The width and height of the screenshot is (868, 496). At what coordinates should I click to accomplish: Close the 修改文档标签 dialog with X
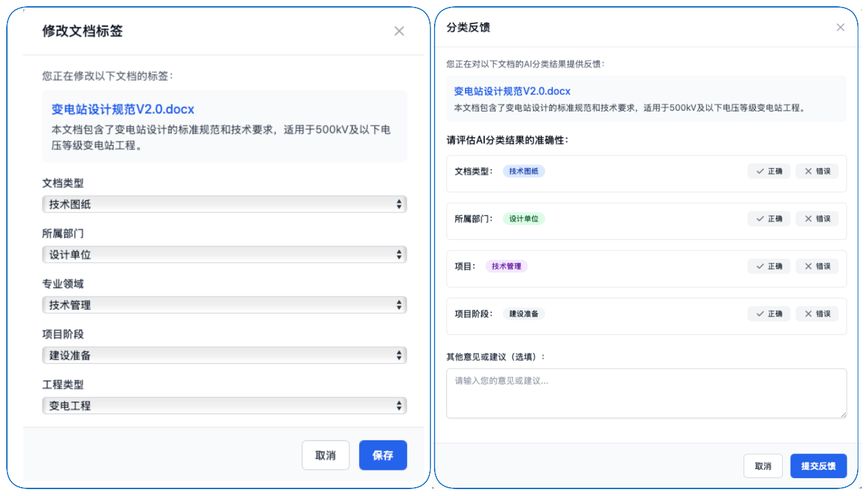[399, 31]
